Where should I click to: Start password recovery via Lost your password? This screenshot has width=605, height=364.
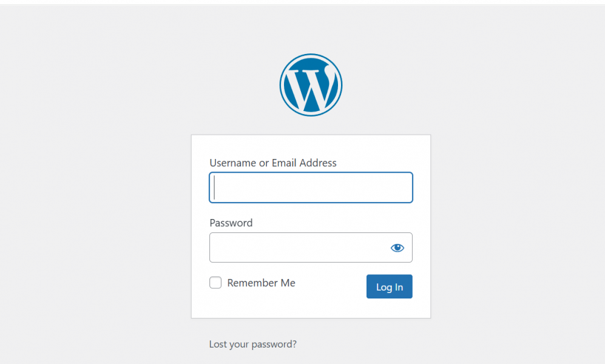coord(252,344)
